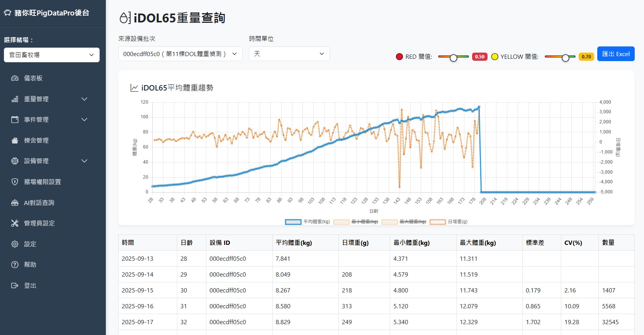Click the 2025-09-16 date cell
Image resolution: width=644 pixels, height=335 pixels.
coord(148,306)
